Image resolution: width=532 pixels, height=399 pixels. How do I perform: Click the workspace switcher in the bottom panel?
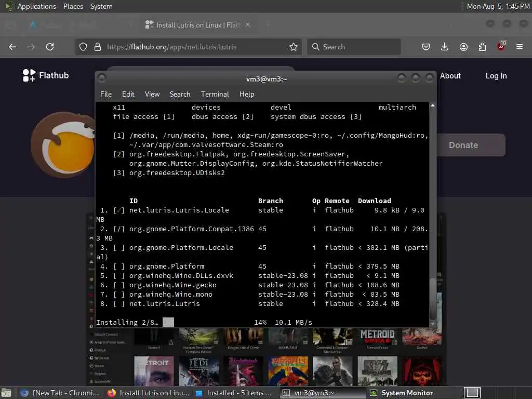(472, 393)
